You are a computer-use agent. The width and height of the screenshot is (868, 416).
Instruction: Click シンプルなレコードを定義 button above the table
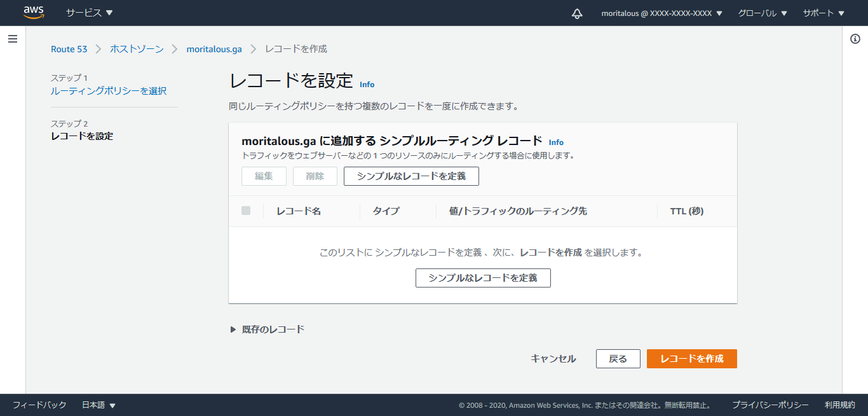click(x=411, y=176)
